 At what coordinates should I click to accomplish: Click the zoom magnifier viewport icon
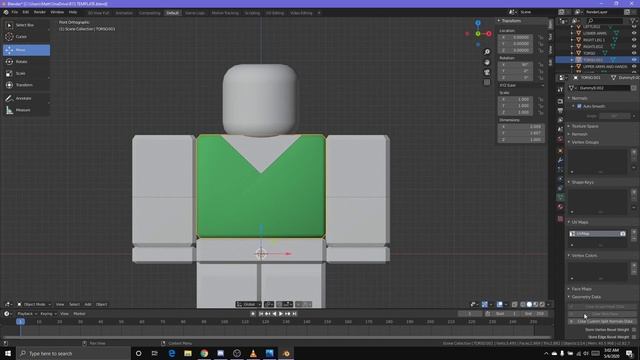click(x=487, y=52)
